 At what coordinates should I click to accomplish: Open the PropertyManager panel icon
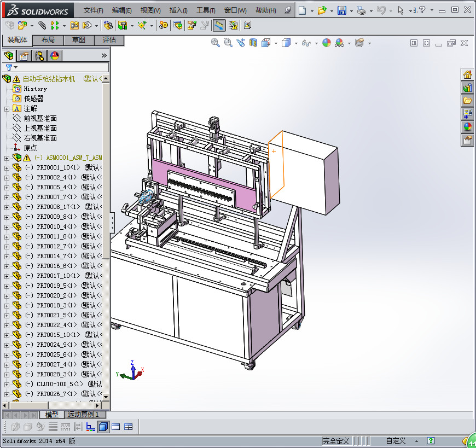click(x=24, y=55)
